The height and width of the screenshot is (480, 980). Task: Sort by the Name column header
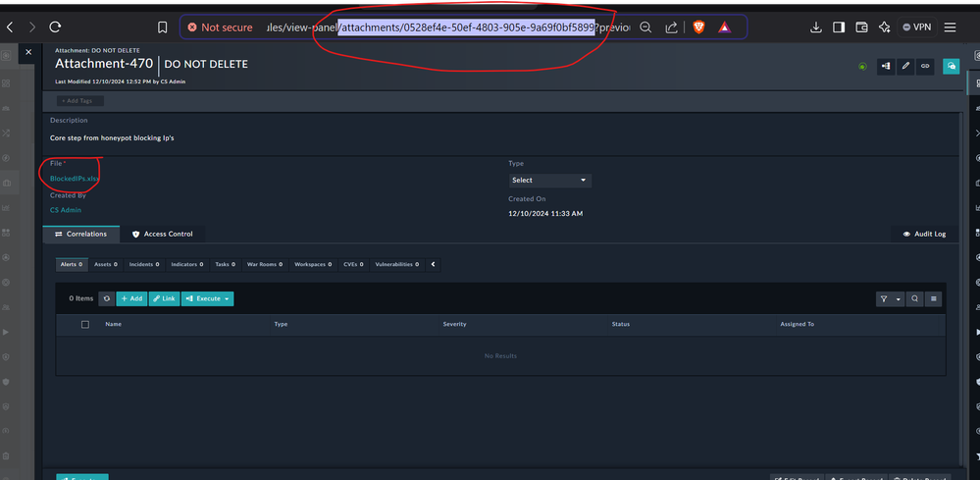(113, 324)
